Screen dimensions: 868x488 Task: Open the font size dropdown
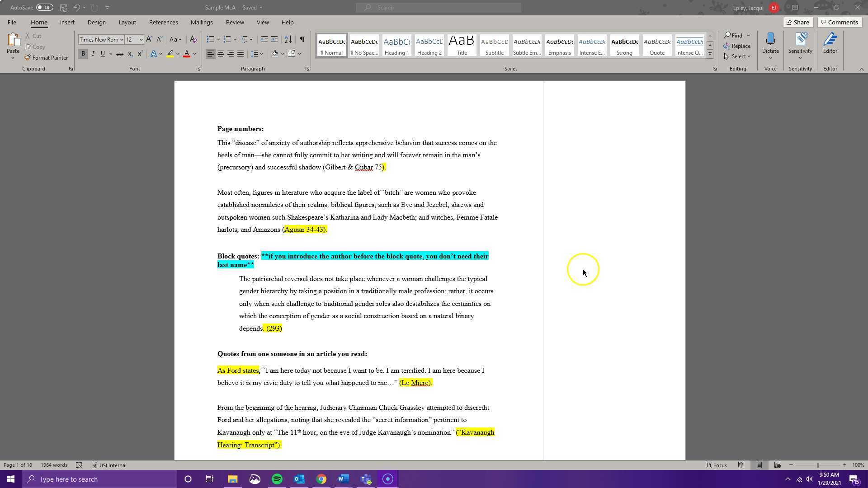[x=141, y=40]
